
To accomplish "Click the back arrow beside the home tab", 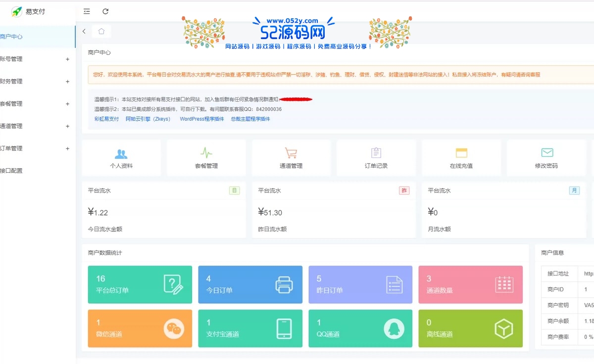I will point(84,31).
